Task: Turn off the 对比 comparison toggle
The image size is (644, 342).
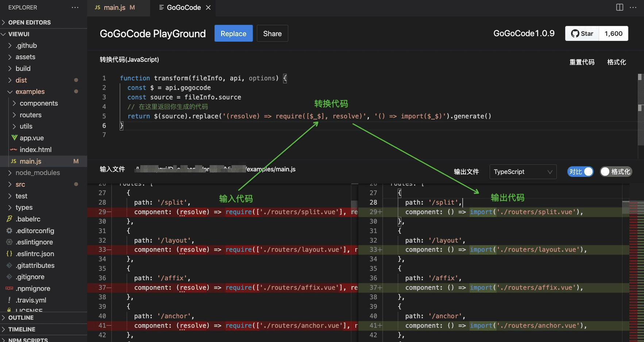Action: pos(580,171)
